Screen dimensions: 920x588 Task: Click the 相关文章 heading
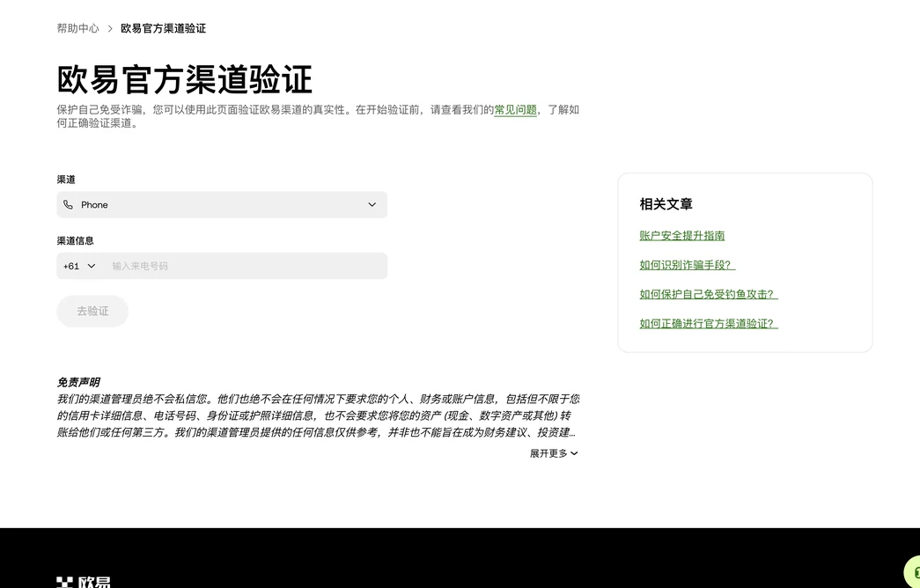tap(666, 204)
